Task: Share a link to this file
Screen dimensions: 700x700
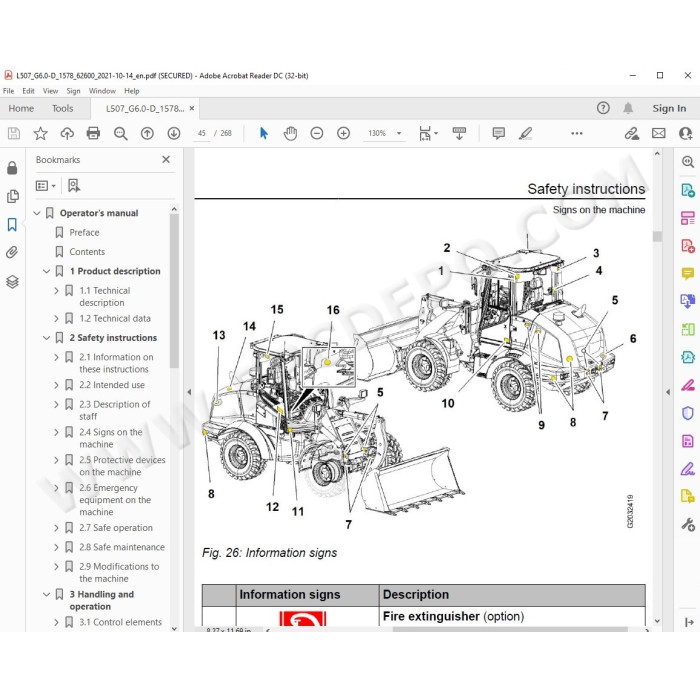Action: pos(631,133)
